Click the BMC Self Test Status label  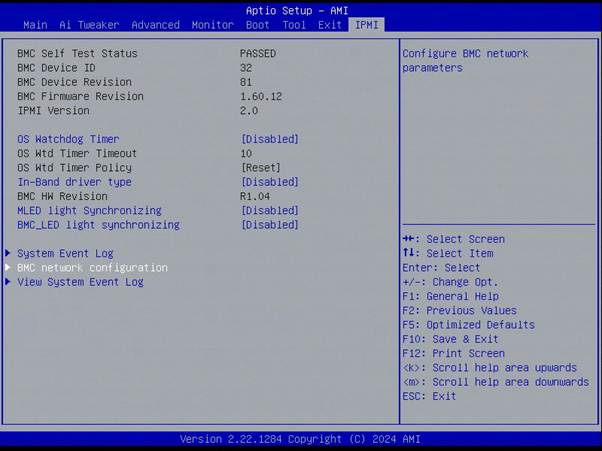(77, 53)
